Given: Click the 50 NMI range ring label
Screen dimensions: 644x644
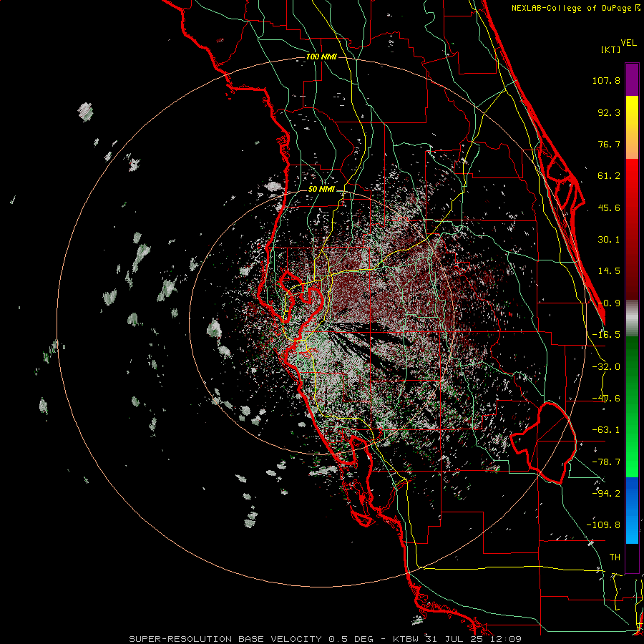Looking at the screenshot, I should tap(321, 190).
